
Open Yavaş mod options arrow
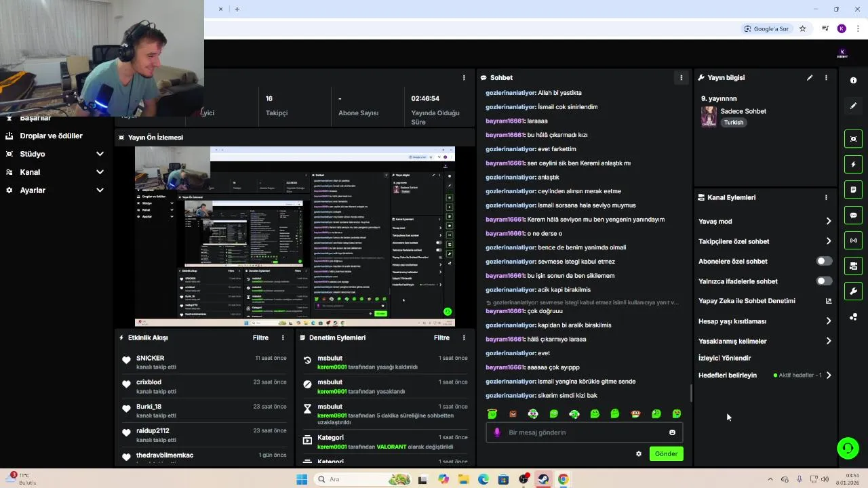point(828,221)
